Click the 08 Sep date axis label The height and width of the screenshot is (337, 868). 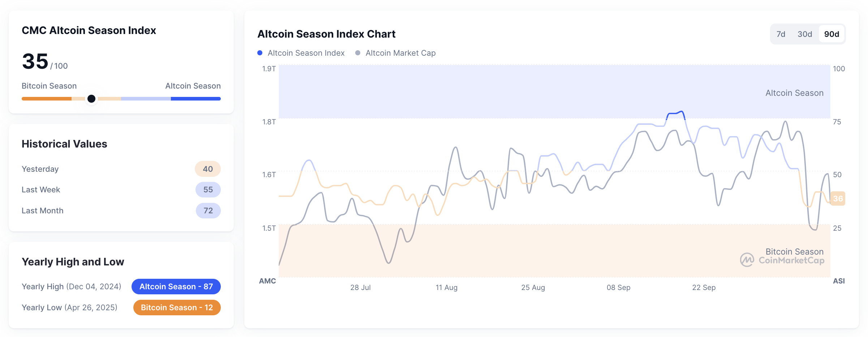click(x=618, y=287)
